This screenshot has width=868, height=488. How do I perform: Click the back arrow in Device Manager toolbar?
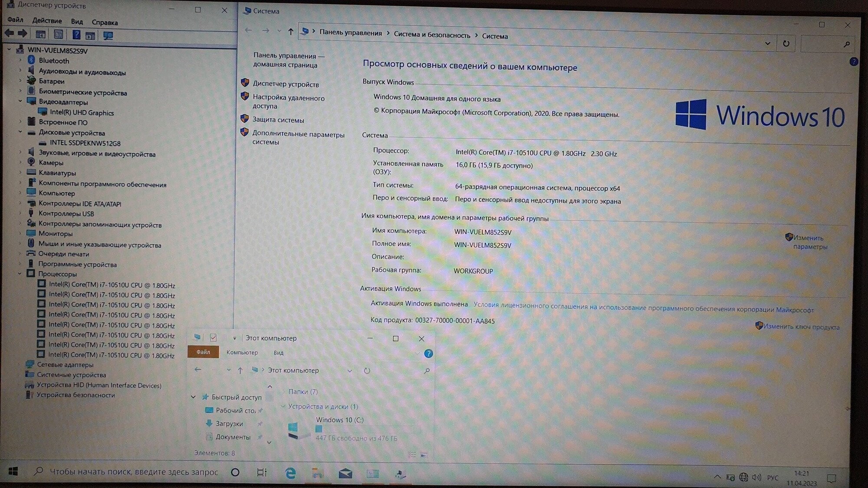[x=9, y=33]
